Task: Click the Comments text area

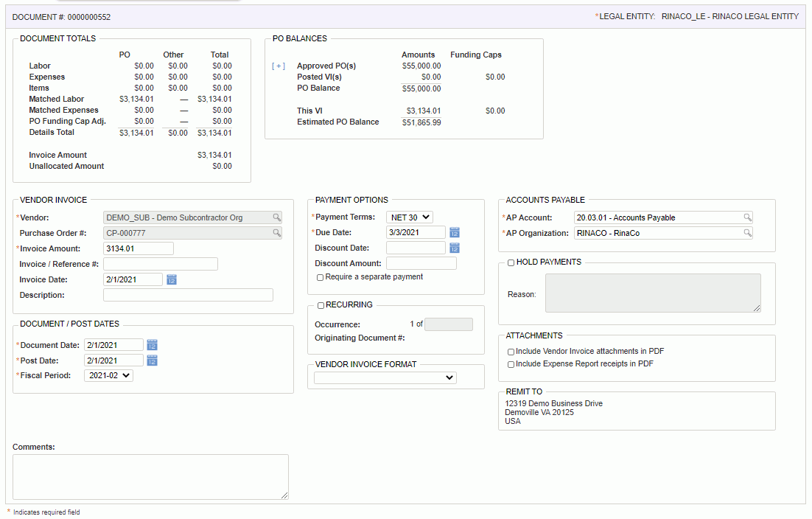Action: (151, 477)
